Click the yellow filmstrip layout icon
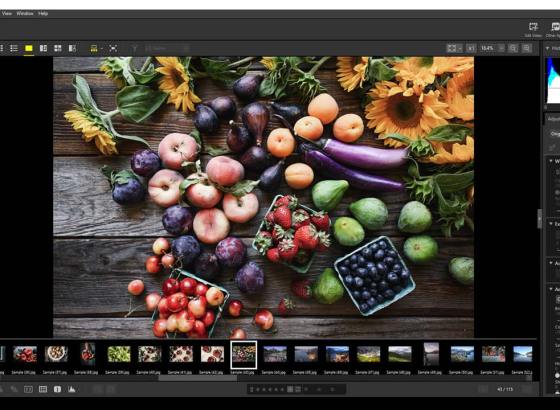 (x=94, y=49)
